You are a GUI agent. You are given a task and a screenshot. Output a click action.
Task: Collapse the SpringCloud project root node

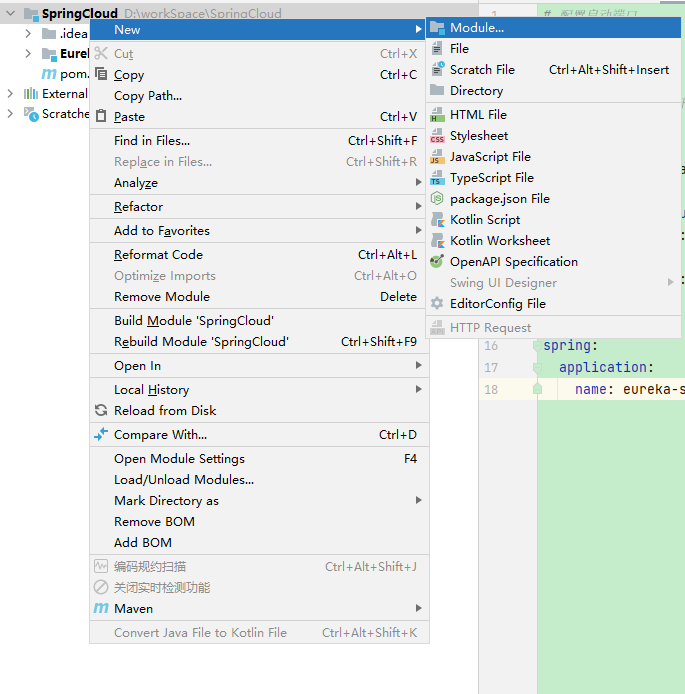click(11, 13)
